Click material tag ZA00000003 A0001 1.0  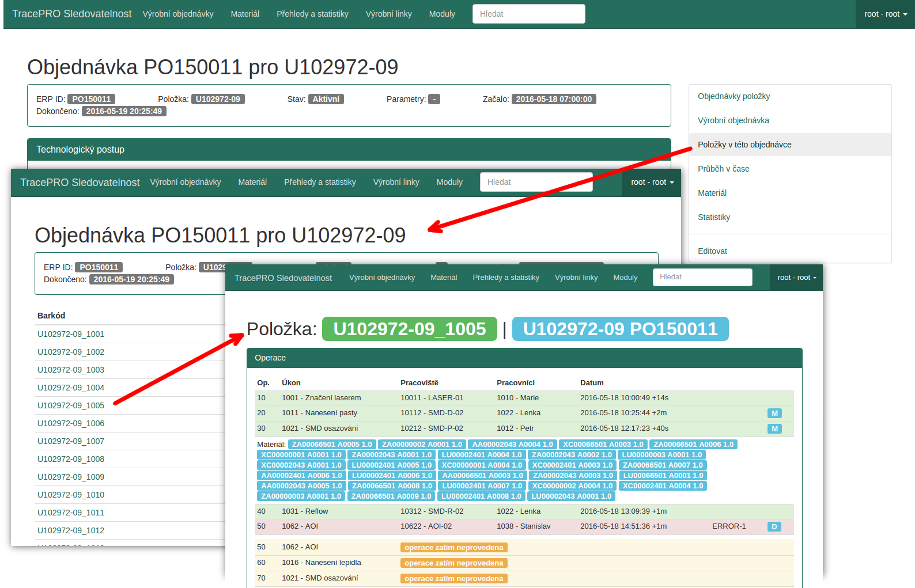click(301, 496)
